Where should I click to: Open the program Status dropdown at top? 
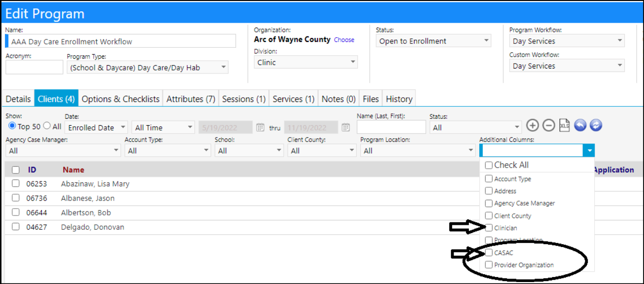pyautogui.click(x=433, y=41)
